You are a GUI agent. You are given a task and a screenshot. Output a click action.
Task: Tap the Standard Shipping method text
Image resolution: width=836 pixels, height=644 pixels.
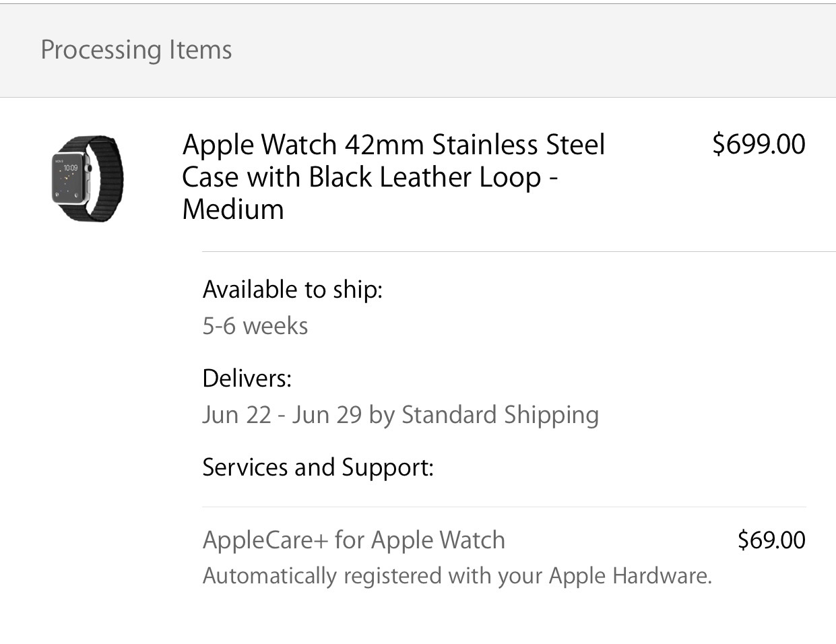pyautogui.click(x=500, y=414)
